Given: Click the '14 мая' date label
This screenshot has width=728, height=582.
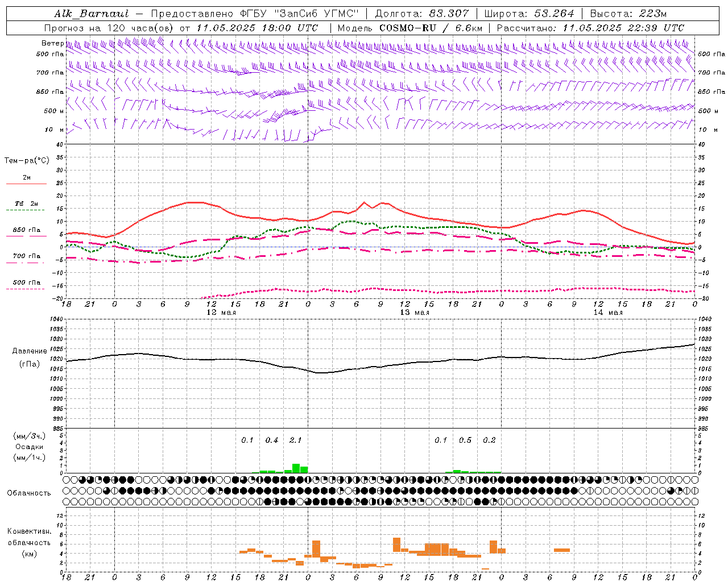Looking at the screenshot, I should [608, 313].
